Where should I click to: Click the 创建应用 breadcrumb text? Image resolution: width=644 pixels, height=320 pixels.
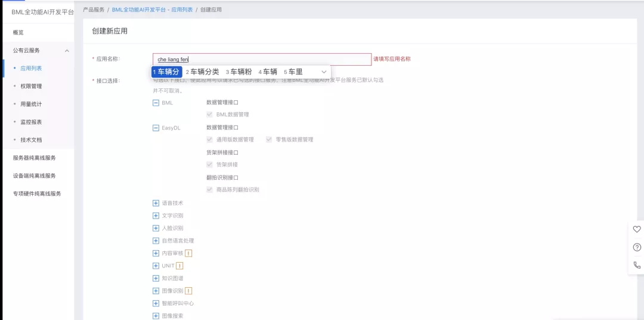pos(211,10)
